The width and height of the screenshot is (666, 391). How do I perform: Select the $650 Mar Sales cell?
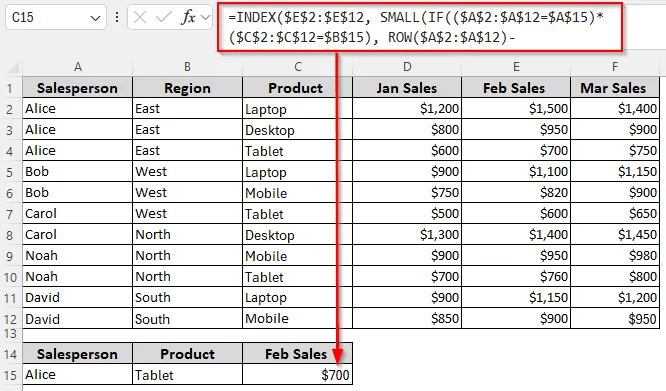coord(615,214)
